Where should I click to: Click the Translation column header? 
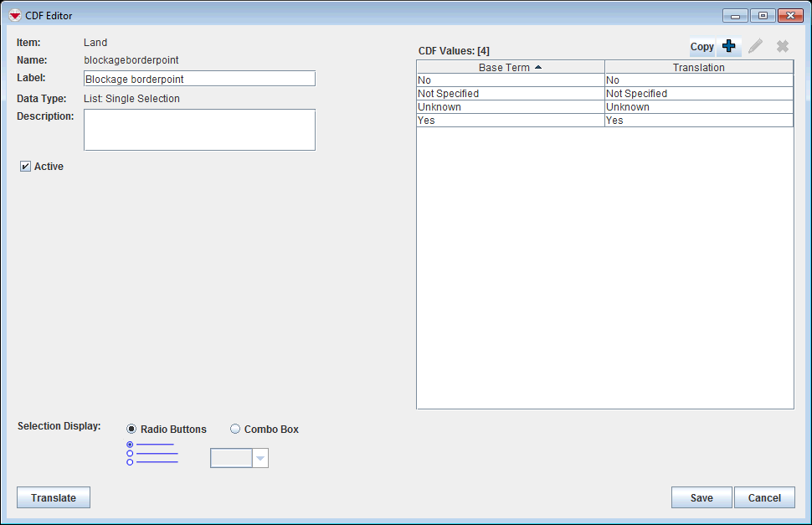(x=698, y=68)
